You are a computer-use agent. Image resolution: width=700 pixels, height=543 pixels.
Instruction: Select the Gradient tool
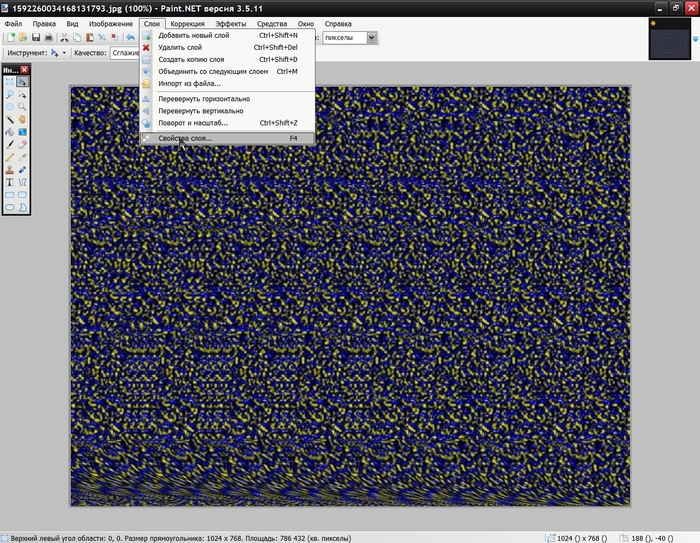point(22,132)
